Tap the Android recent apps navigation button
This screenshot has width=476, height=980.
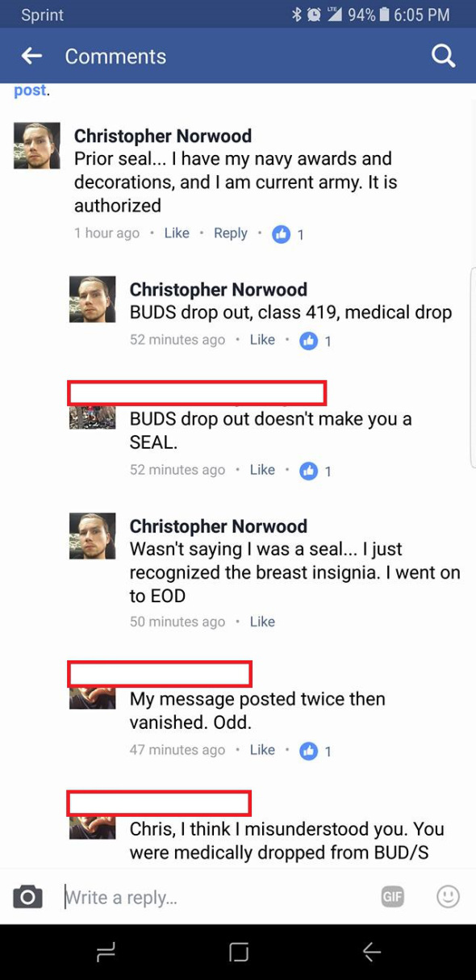[106, 953]
